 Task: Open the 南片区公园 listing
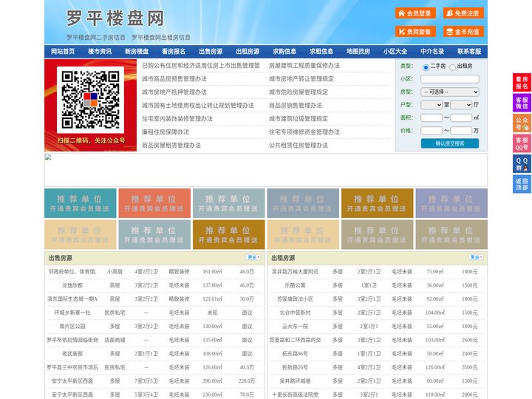[72, 327]
